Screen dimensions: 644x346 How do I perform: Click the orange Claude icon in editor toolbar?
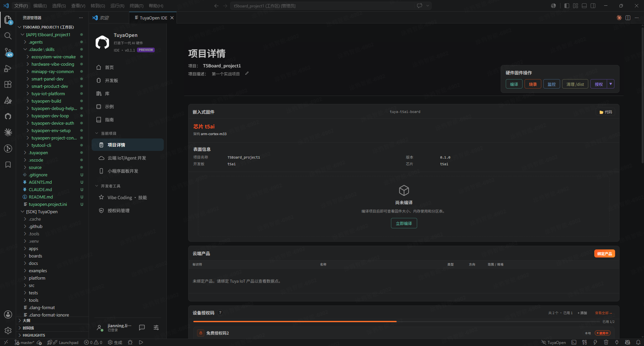pos(619,18)
